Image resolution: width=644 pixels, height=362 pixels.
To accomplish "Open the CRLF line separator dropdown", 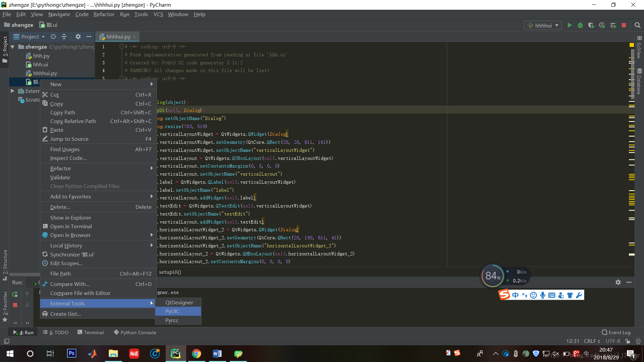I will tap(592, 341).
